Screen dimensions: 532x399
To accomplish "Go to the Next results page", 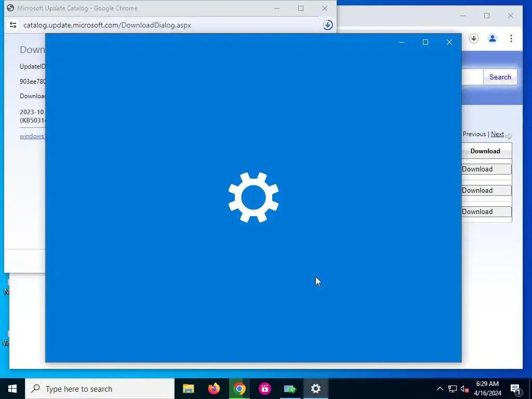I will (497, 134).
